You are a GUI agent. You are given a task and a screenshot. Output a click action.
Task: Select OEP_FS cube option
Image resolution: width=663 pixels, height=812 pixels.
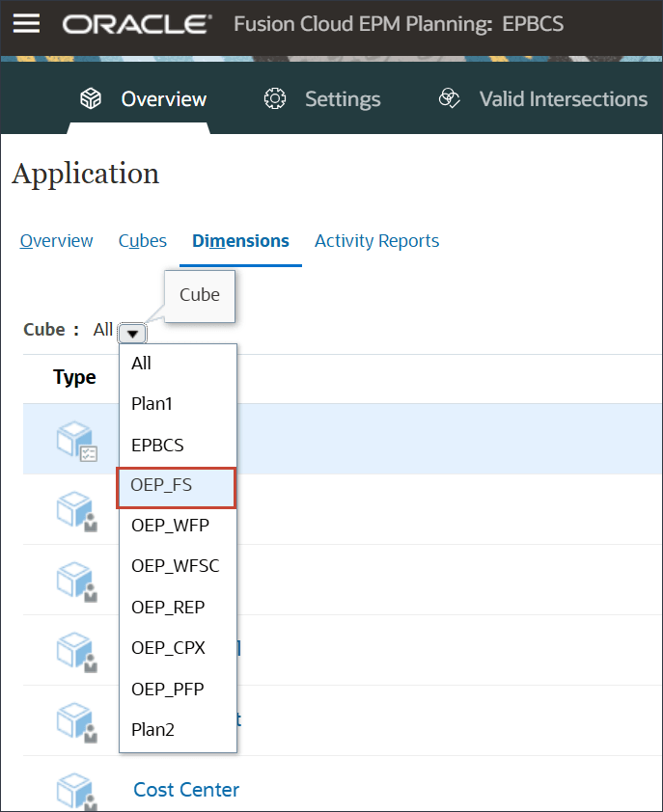tap(177, 487)
